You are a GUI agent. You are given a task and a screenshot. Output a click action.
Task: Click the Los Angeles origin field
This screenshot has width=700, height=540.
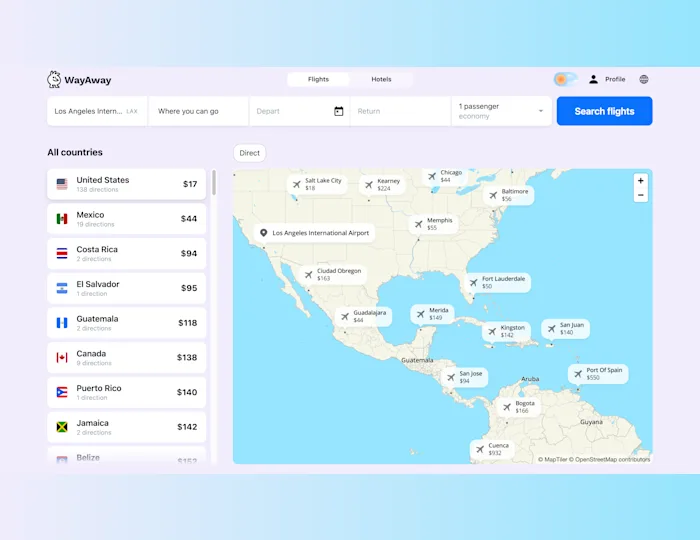[97, 111]
